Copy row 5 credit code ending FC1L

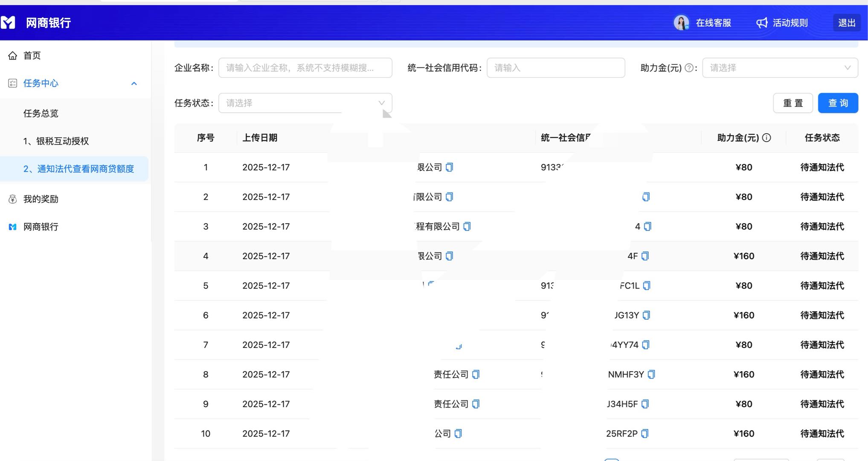coord(647,286)
